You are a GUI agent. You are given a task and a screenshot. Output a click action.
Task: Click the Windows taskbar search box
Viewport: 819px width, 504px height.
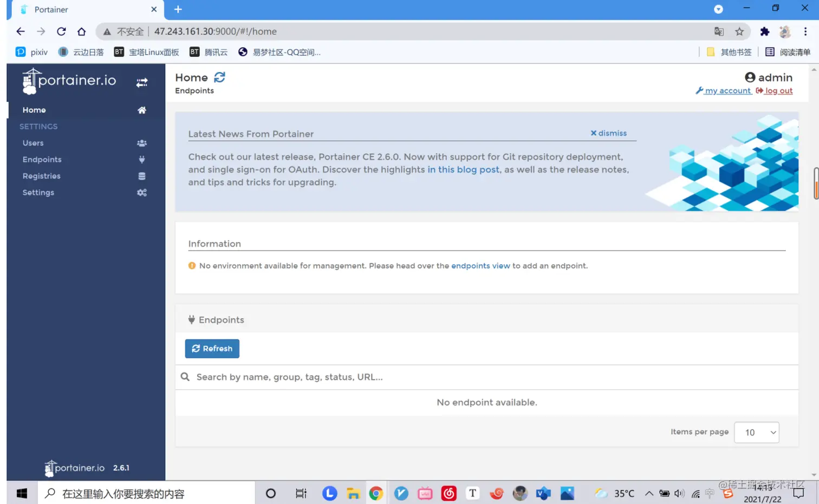tap(146, 493)
